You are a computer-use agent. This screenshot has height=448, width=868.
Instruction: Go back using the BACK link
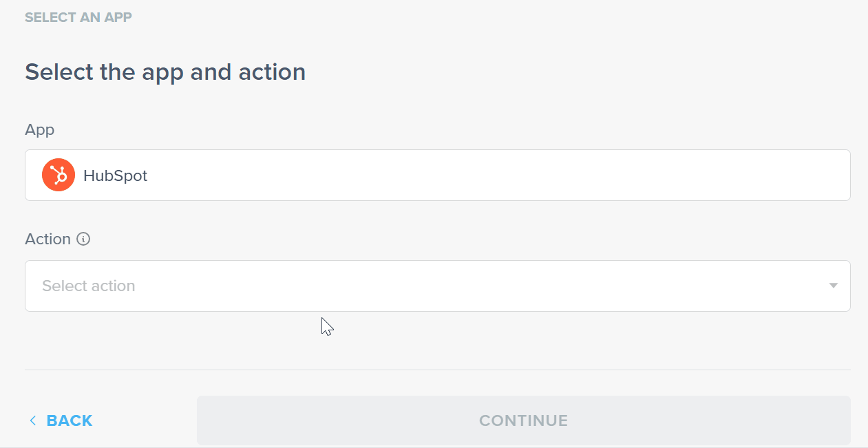point(61,420)
